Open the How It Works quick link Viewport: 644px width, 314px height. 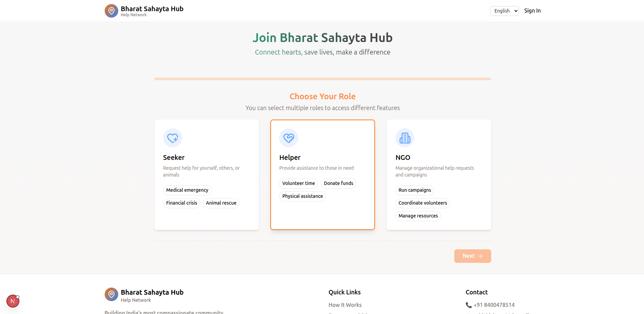coord(345,305)
